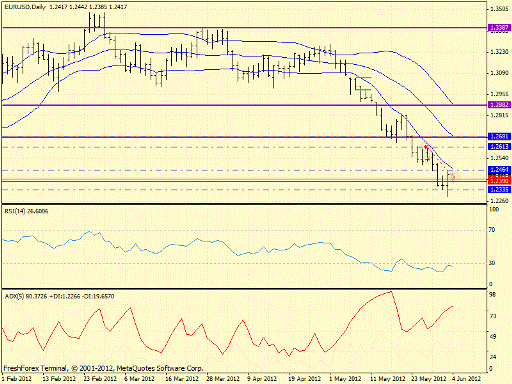Click the 23 Feb 2012 date label
Viewport: 512px width, 384px height.
pyautogui.click(x=100, y=379)
